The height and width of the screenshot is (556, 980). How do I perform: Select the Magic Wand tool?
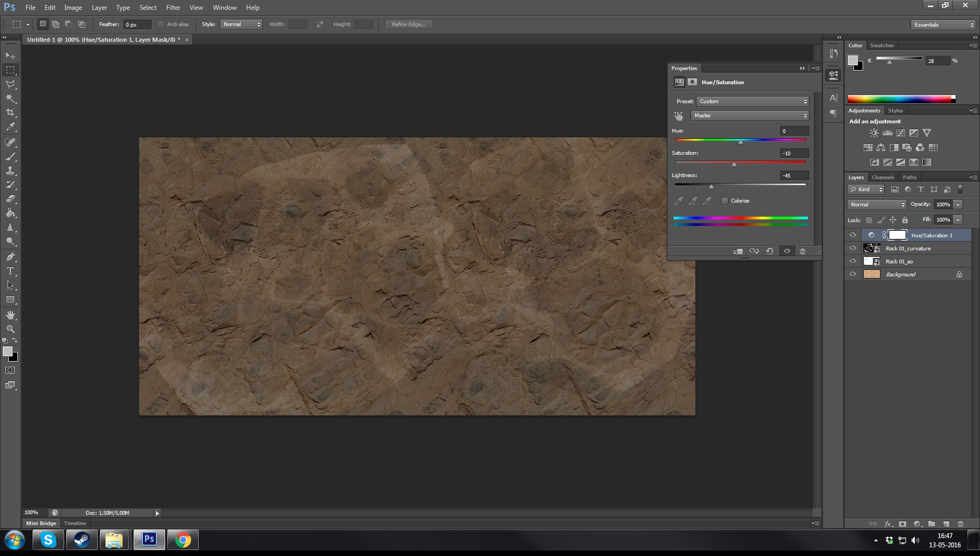[10, 98]
